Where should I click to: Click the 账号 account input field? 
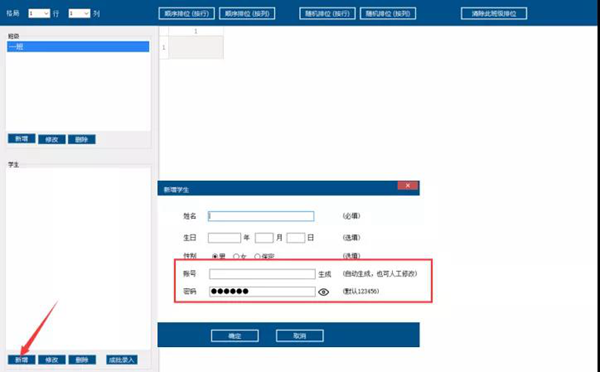coord(262,274)
